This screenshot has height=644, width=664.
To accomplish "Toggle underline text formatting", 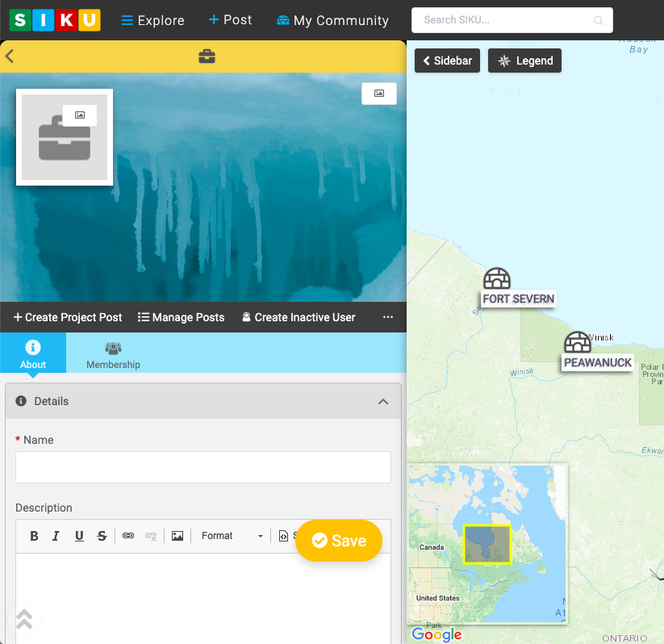I will point(79,536).
